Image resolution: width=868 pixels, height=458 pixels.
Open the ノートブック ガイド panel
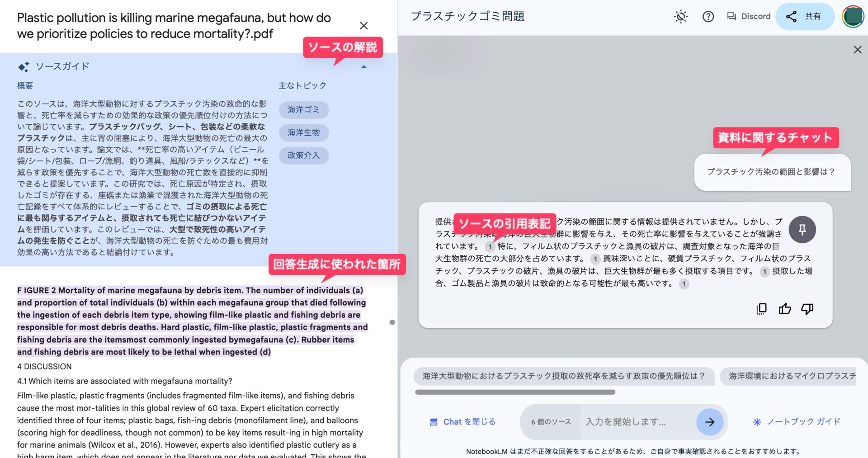pos(797,422)
